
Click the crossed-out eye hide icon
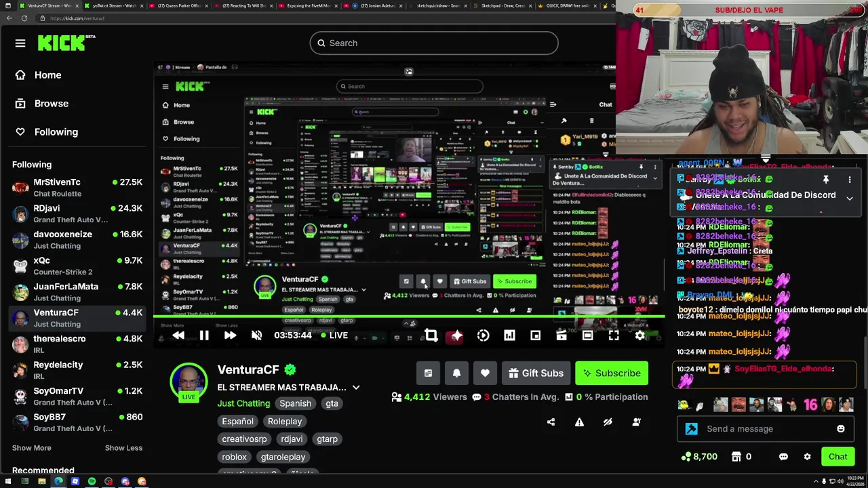point(608,422)
